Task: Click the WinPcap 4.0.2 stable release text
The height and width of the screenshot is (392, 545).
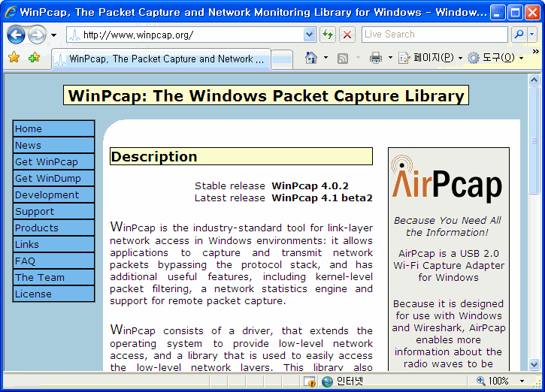Action: click(x=310, y=185)
